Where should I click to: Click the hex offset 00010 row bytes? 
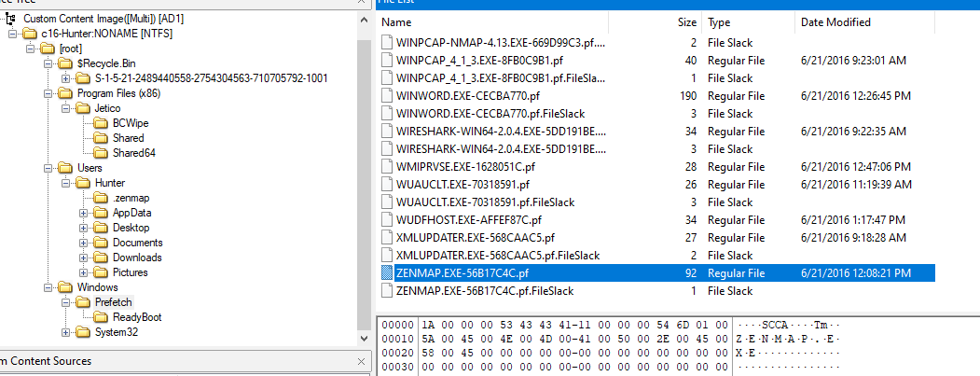click(574, 339)
